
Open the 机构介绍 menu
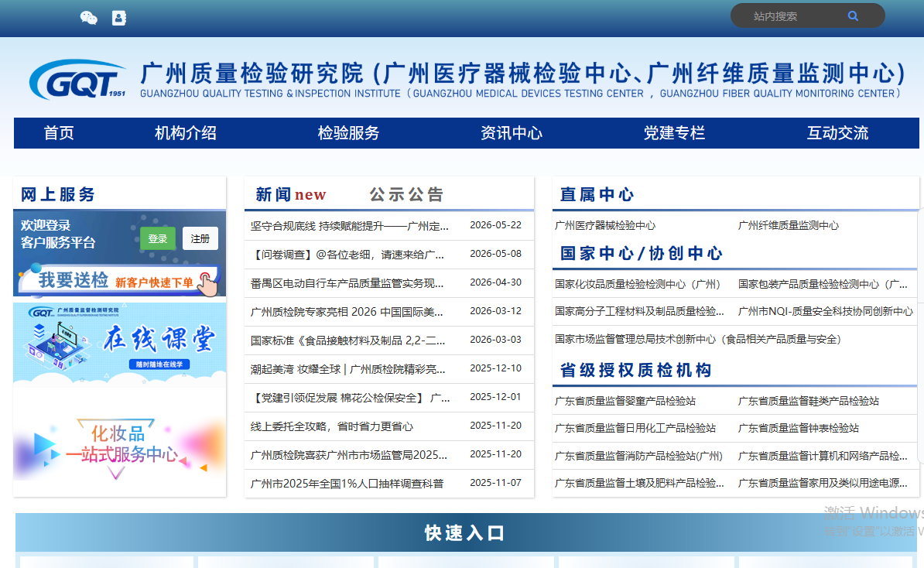pos(186,132)
